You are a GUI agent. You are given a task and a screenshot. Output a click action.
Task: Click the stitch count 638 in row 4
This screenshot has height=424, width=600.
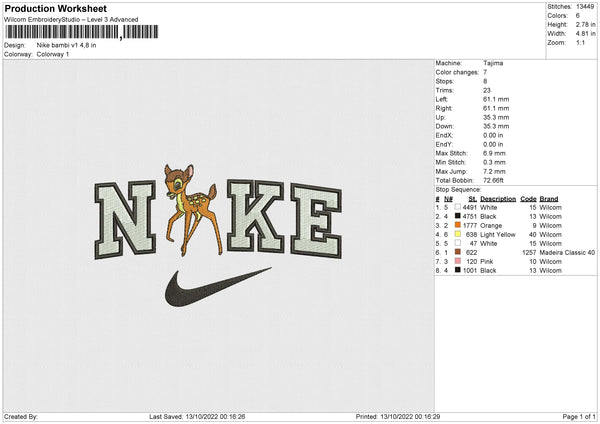[x=471, y=235]
